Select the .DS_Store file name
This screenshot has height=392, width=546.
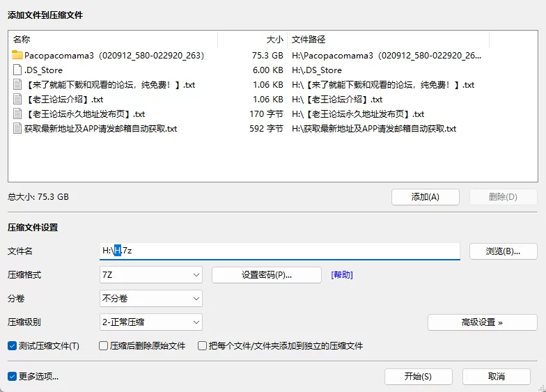click(43, 70)
